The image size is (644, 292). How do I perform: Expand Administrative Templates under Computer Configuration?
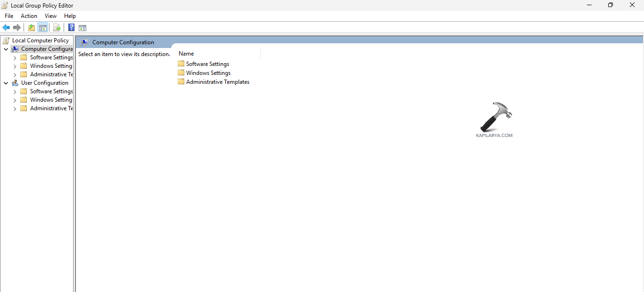click(x=15, y=74)
